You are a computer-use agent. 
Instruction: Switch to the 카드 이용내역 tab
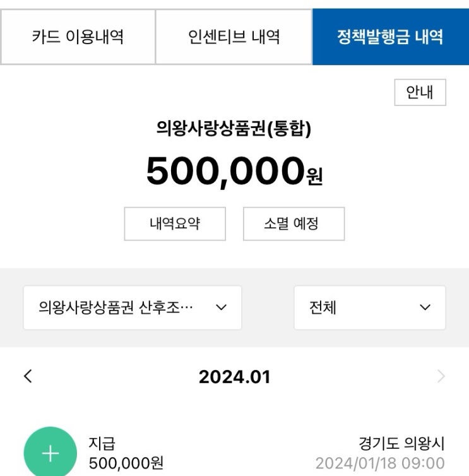(78, 37)
